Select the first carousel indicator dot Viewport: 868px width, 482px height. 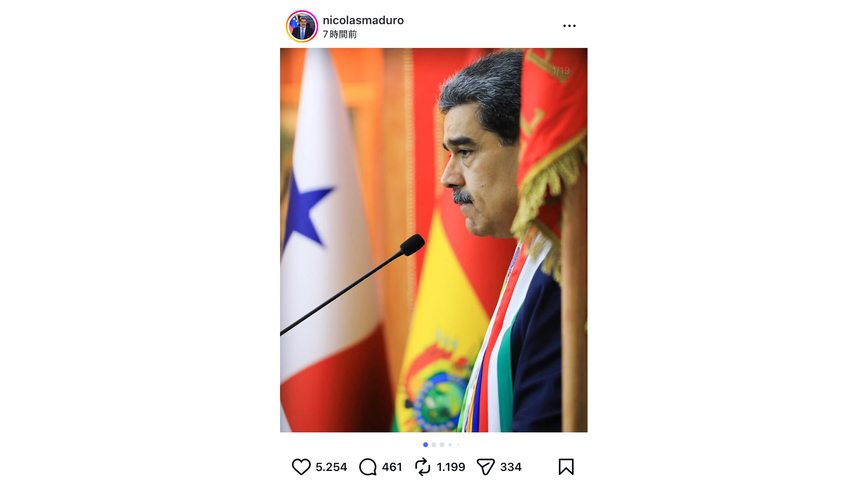[x=426, y=445]
